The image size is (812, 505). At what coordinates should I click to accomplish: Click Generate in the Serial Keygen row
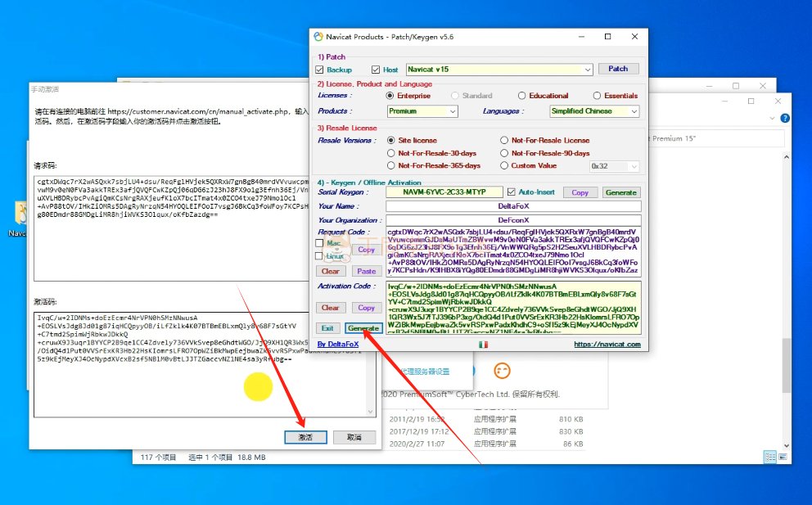pos(621,192)
